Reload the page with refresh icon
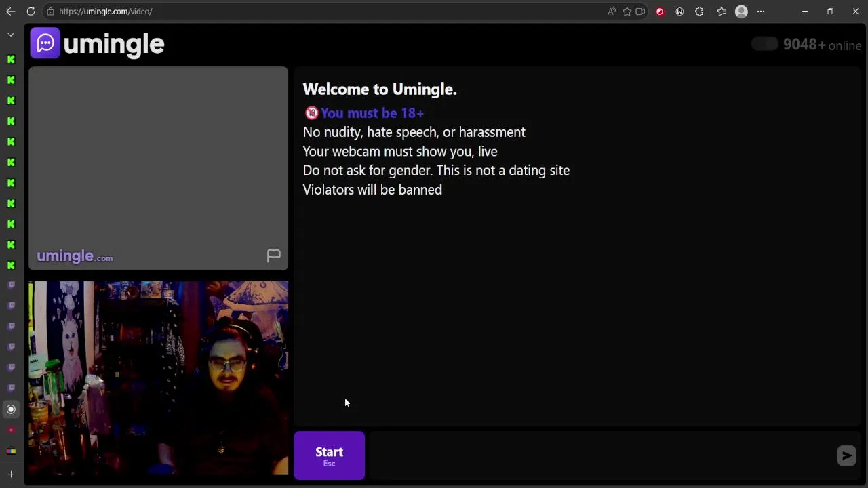 coord(31,12)
